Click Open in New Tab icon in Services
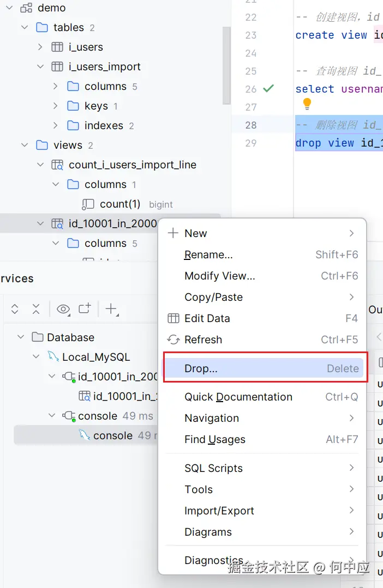Screen dimensions: 383x588 [85, 308]
